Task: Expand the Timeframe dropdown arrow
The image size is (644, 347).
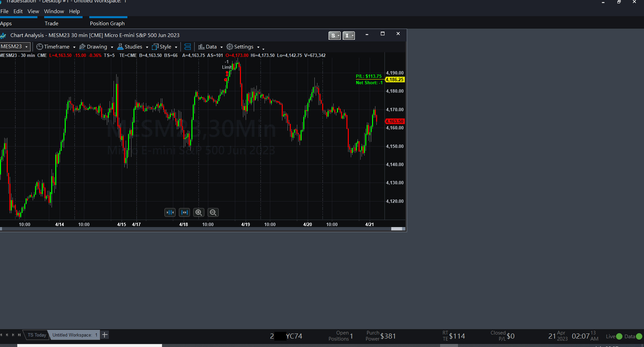Action: [x=74, y=47]
